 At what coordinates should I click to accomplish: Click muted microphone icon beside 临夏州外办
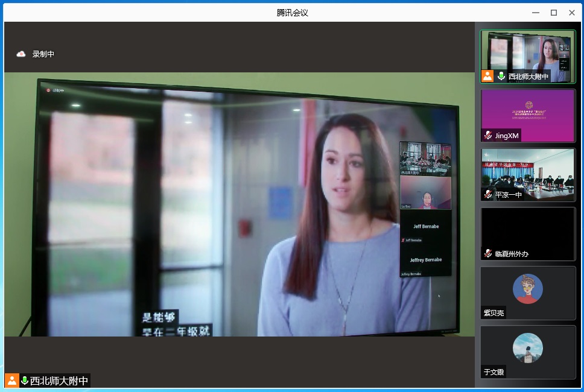pyautogui.click(x=487, y=253)
